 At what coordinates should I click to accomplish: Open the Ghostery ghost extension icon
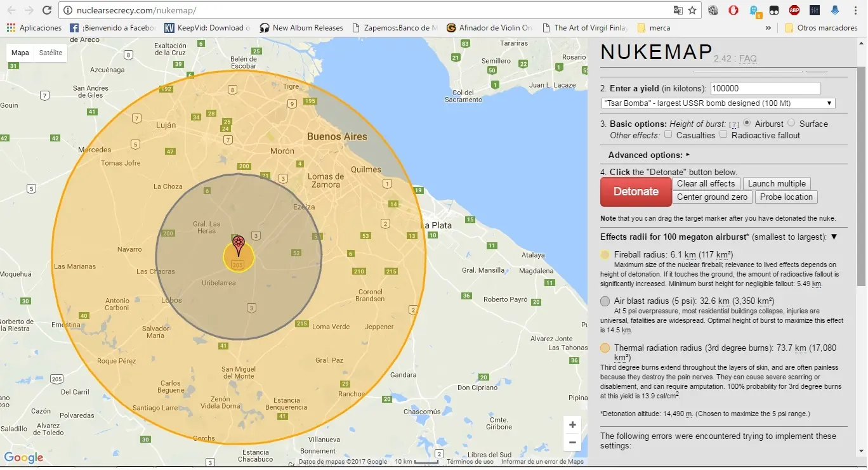coord(754,10)
